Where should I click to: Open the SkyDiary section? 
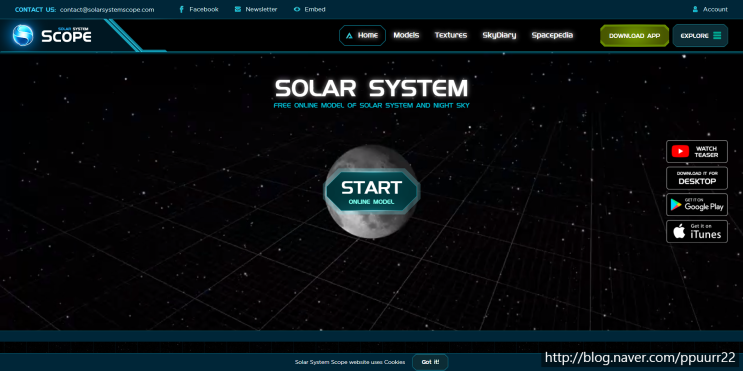point(499,36)
